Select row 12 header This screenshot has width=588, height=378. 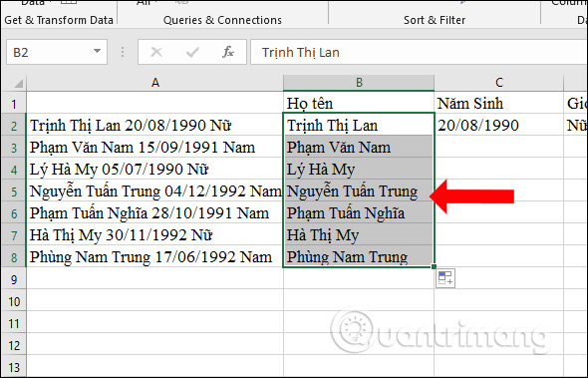tap(14, 345)
